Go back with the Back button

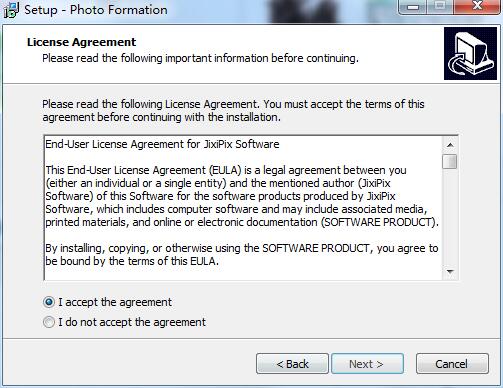coord(292,364)
